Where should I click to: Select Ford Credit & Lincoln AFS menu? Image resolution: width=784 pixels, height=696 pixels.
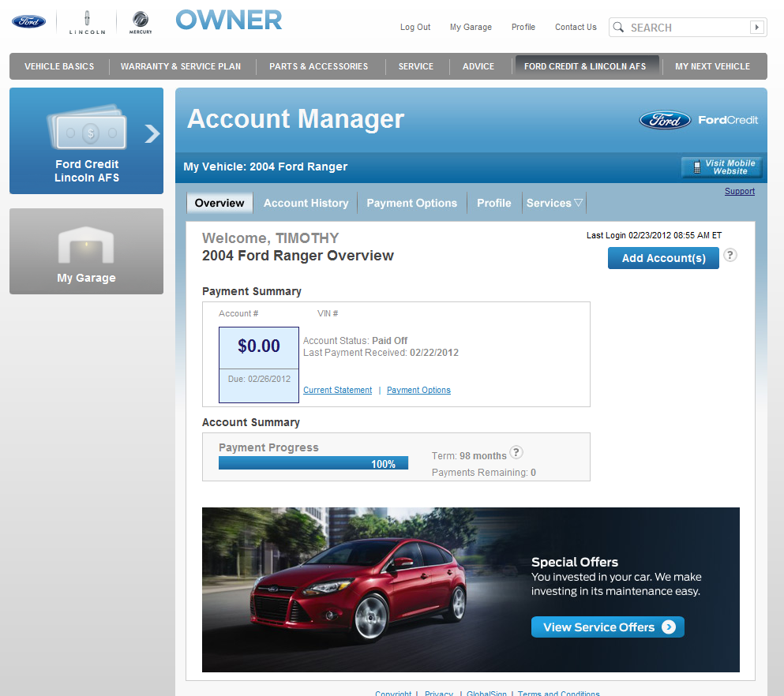[x=585, y=66]
